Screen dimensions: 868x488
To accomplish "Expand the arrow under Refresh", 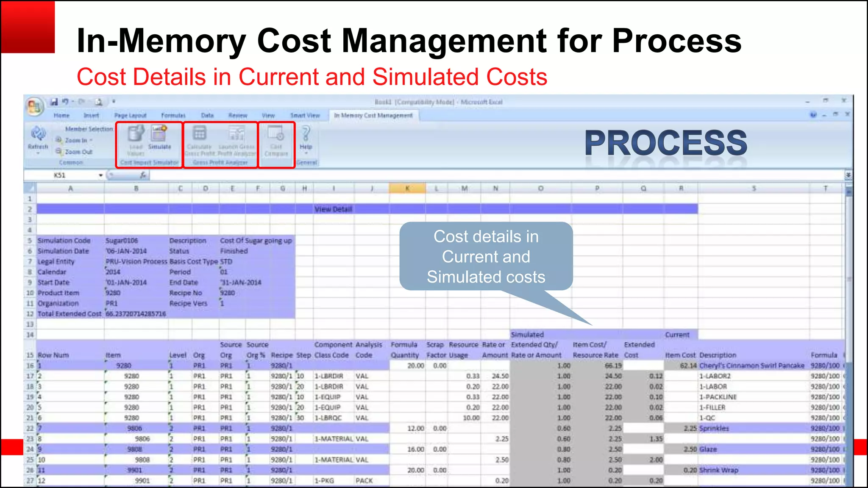I will [38, 153].
